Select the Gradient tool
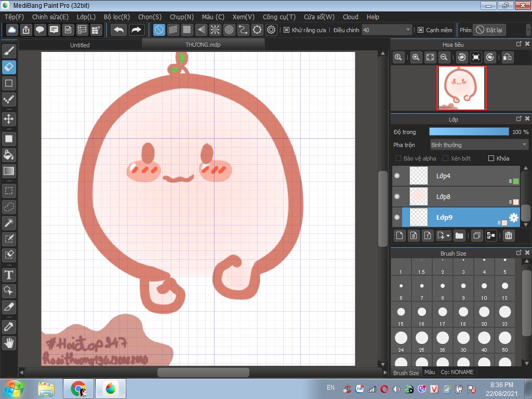 9,171
